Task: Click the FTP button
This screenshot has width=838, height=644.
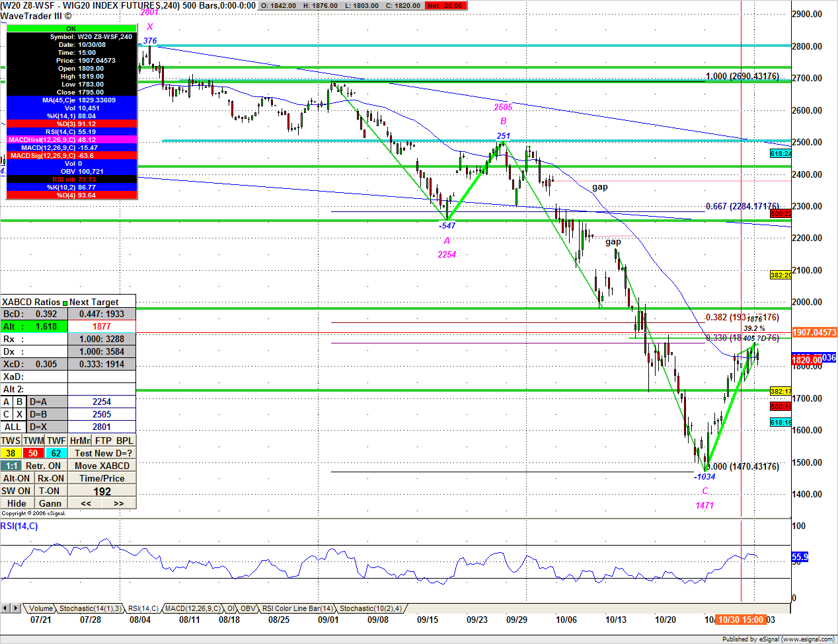Action: pyautogui.click(x=103, y=441)
